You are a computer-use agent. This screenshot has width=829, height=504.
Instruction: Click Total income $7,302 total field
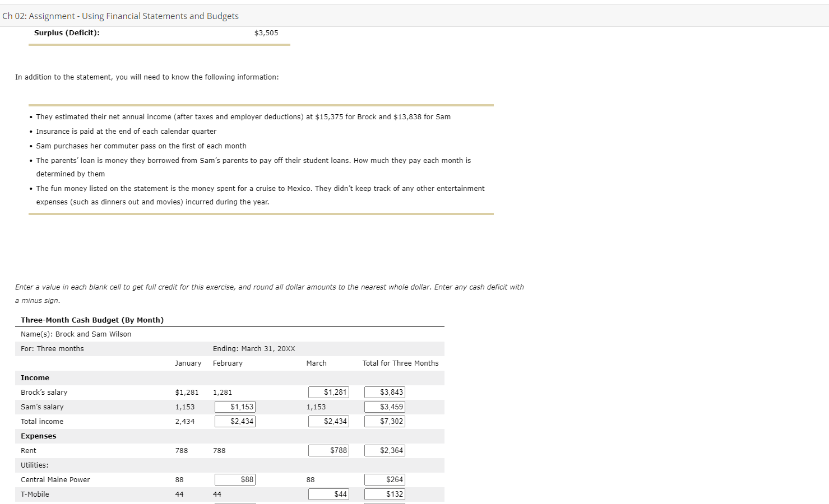coord(385,421)
